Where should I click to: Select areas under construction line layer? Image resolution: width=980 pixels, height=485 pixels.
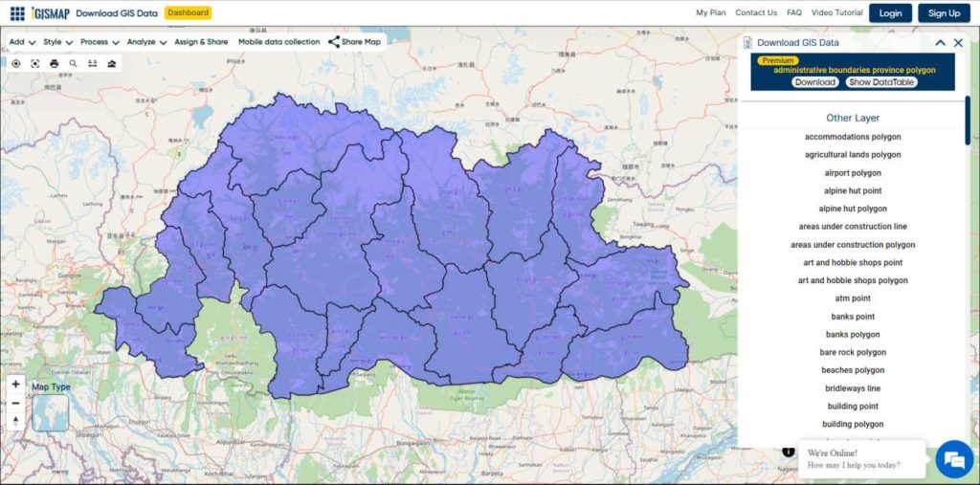853,227
